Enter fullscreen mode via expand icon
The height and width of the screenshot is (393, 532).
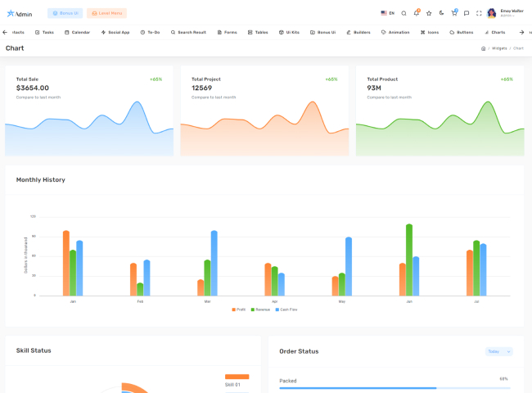479,13
